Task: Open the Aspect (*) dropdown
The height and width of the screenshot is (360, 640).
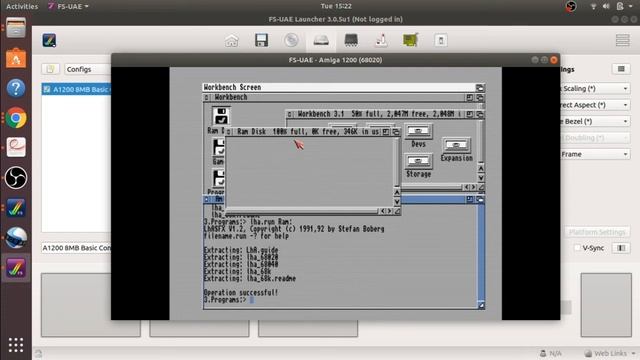Action: 596,105
